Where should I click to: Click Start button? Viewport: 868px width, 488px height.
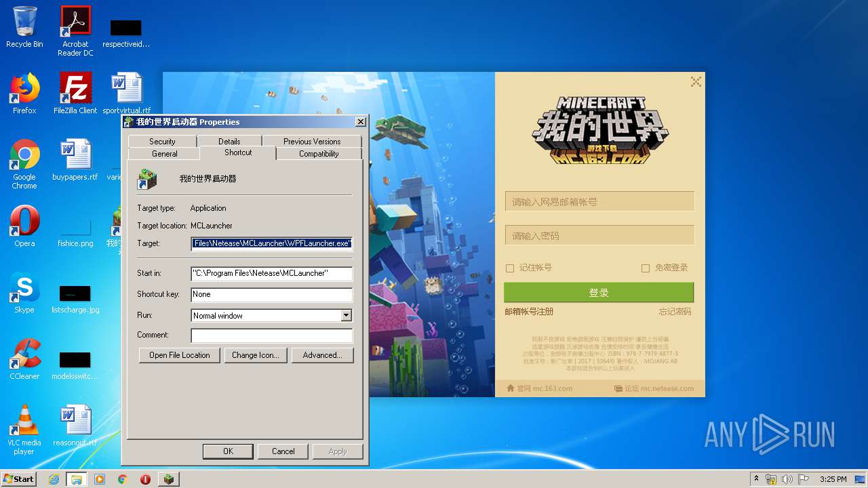18,479
